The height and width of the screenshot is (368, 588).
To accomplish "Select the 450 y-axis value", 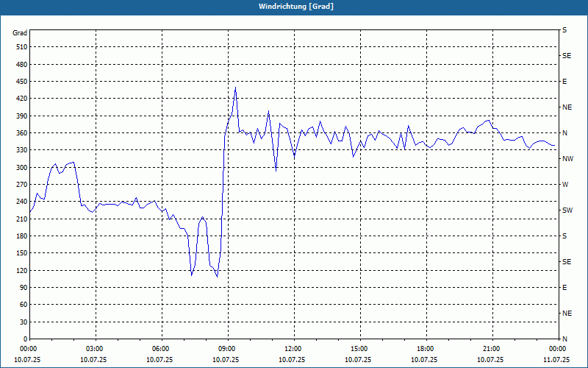I will (x=22, y=82).
